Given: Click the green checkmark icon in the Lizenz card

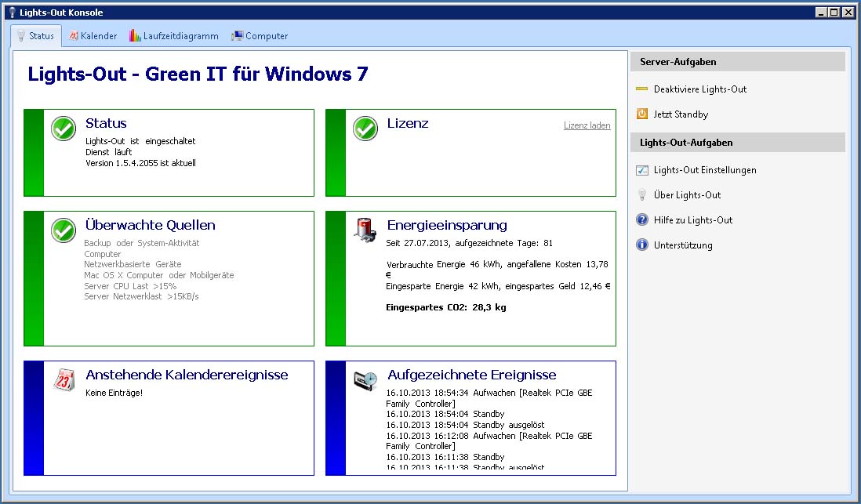Looking at the screenshot, I should point(365,129).
